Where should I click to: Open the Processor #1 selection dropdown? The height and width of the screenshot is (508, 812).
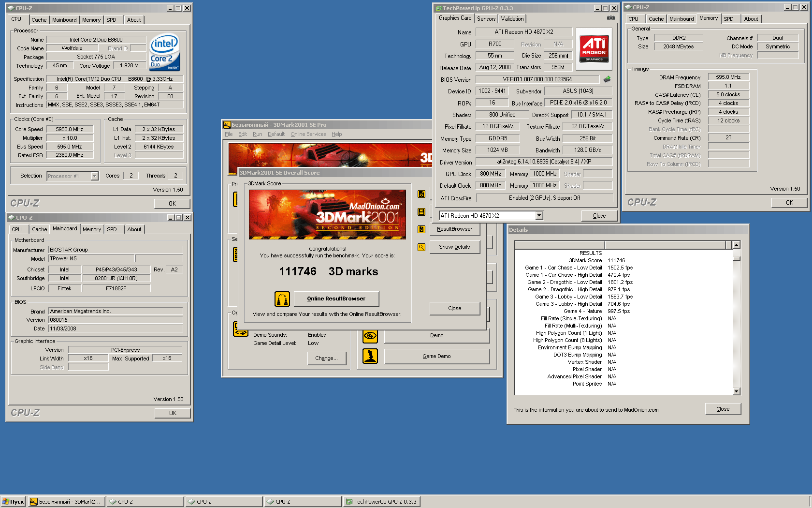coord(95,176)
